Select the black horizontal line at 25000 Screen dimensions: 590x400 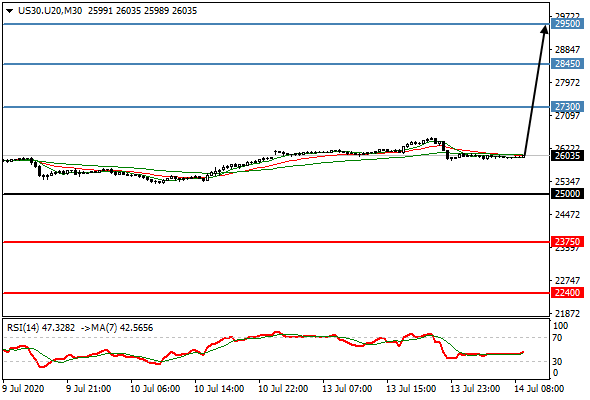[276, 194]
